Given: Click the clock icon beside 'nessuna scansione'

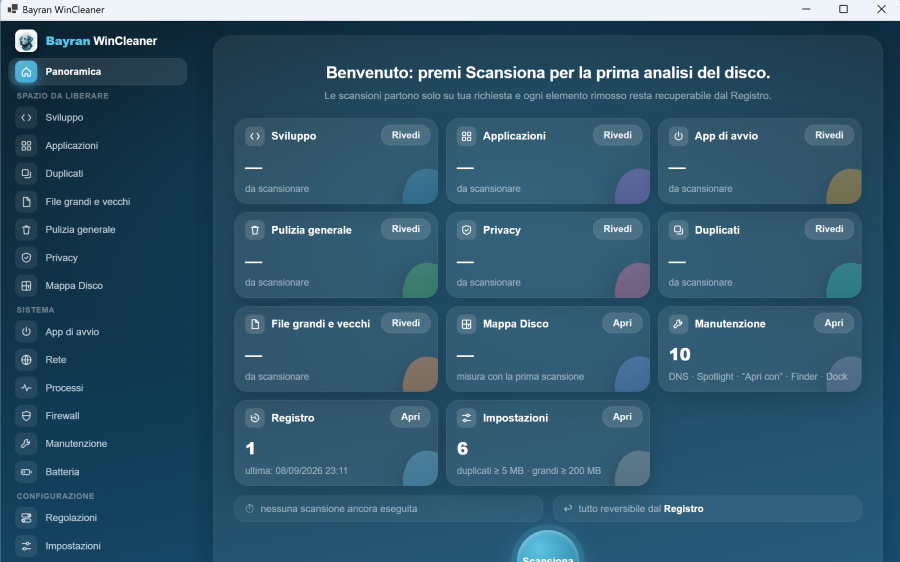Looking at the screenshot, I should [250, 509].
